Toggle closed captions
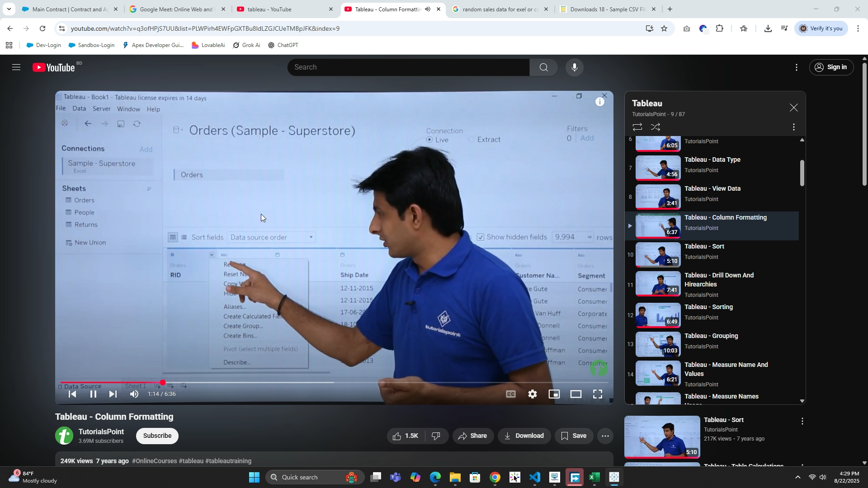The image size is (868, 488). [511, 394]
